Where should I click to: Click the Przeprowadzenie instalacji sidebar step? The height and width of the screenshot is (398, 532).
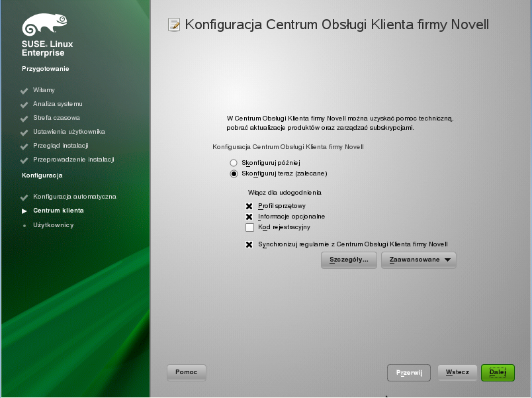(x=73, y=160)
